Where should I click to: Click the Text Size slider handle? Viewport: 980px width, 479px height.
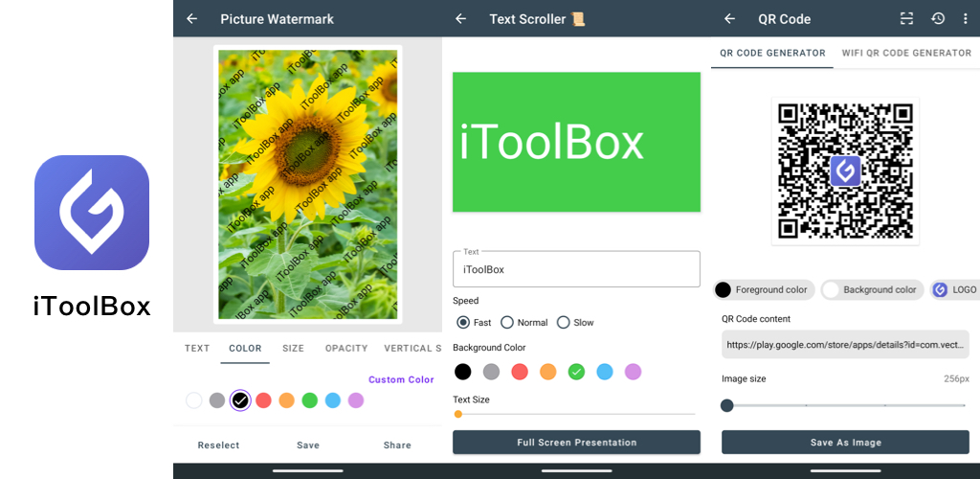pos(458,414)
